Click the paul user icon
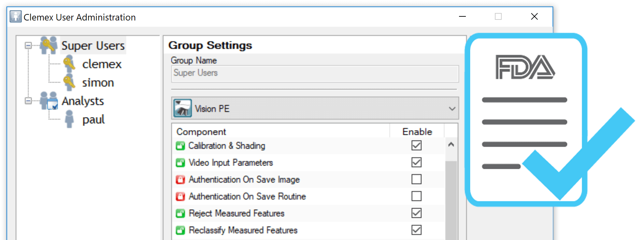The height and width of the screenshot is (240, 644). coord(69,119)
